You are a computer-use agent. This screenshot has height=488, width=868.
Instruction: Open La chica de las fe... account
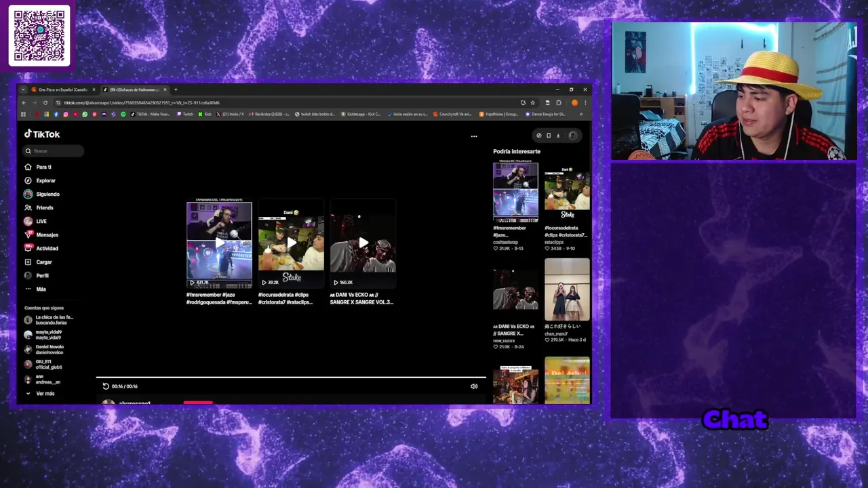tap(49, 320)
